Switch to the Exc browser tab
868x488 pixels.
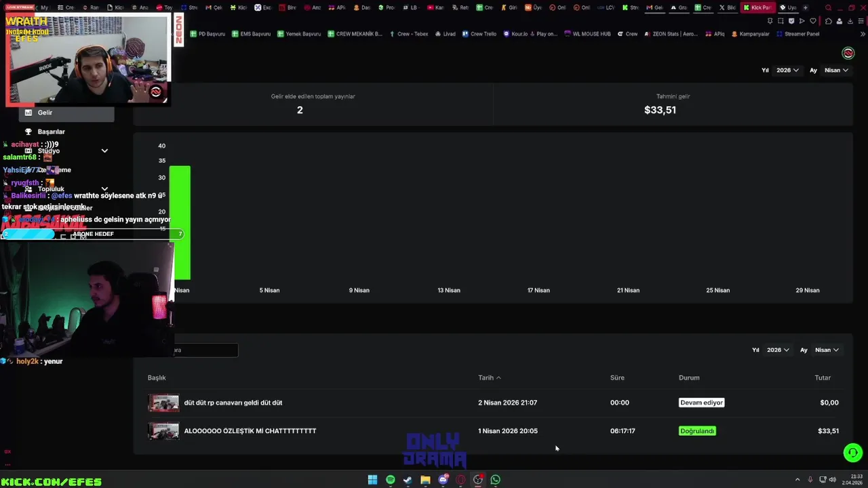pos(263,7)
